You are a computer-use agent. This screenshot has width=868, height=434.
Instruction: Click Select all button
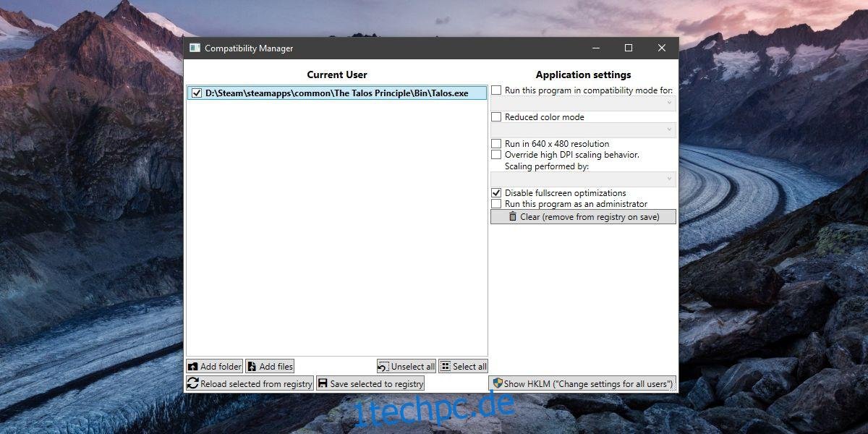[x=464, y=367]
